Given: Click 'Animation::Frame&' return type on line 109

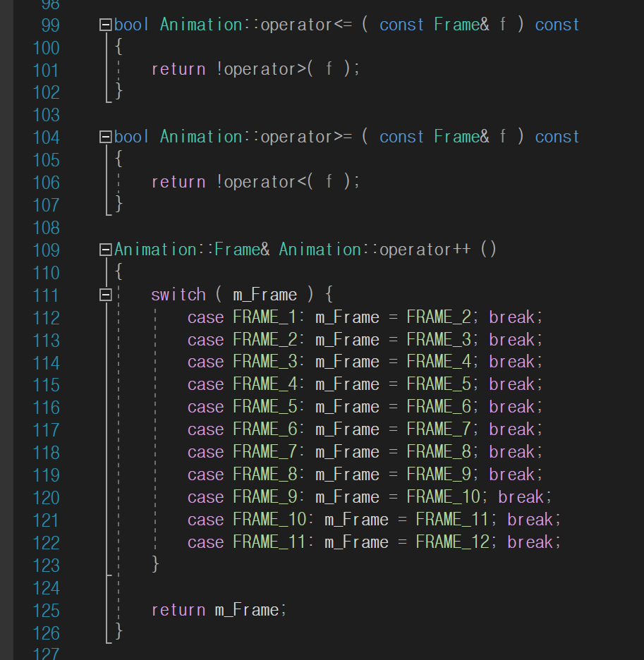Looking at the screenshot, I should coord(192,250).
